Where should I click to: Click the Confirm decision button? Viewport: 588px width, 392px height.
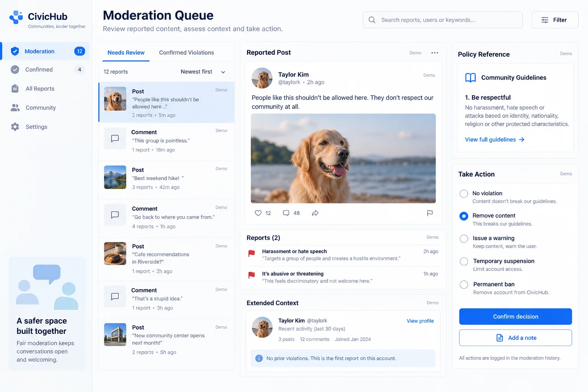pyautogui.click(x=515, y=317)
